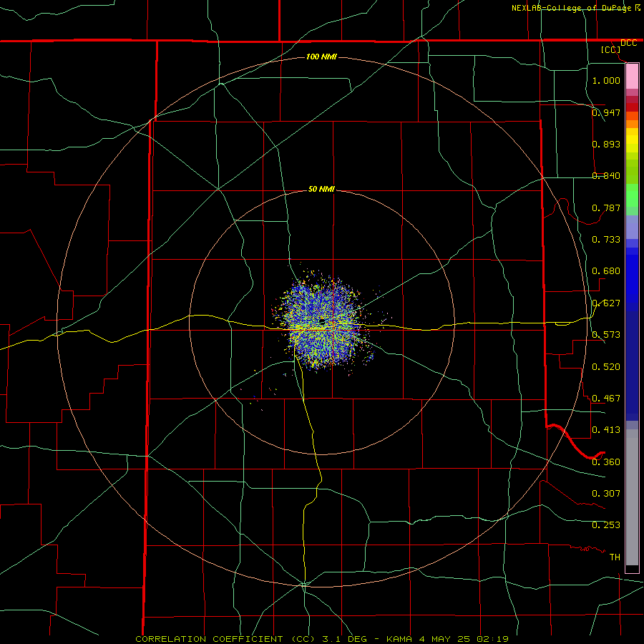The width and height of the screenshot is (644, 644).
Task: Click the 0.893 legend value
Action: pyautogui.click(x=606, y=144)
